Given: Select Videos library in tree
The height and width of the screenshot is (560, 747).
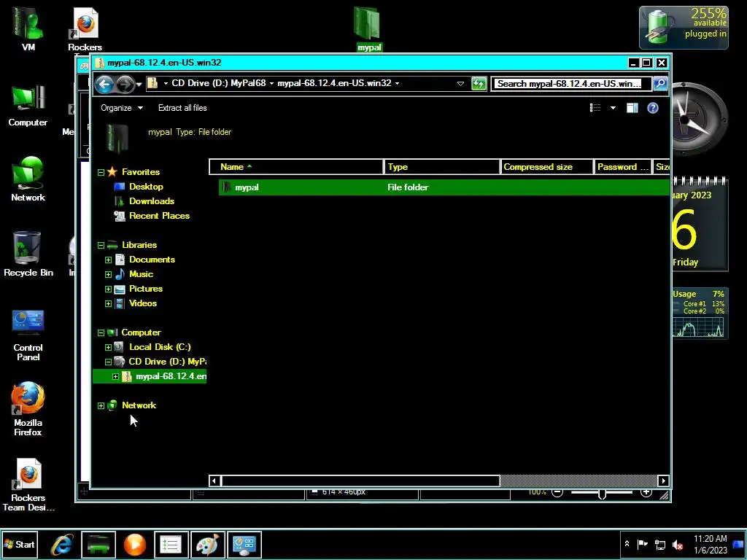Looking at the screenshot, I should [143, 303].
